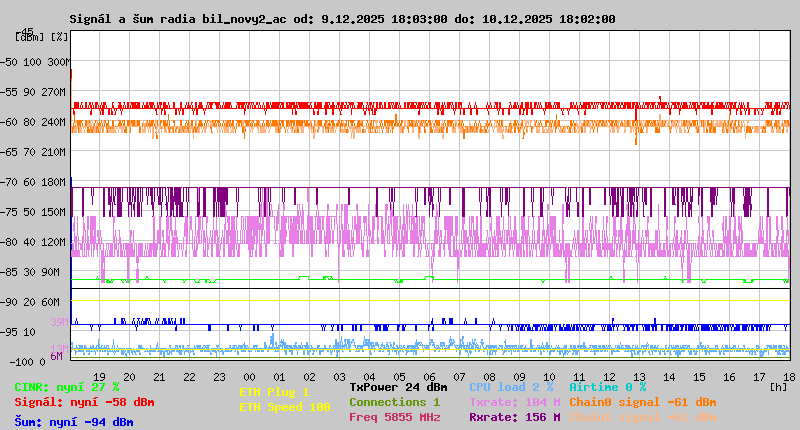Click the orange Chain0 signal legend entry

coord(642,402)
